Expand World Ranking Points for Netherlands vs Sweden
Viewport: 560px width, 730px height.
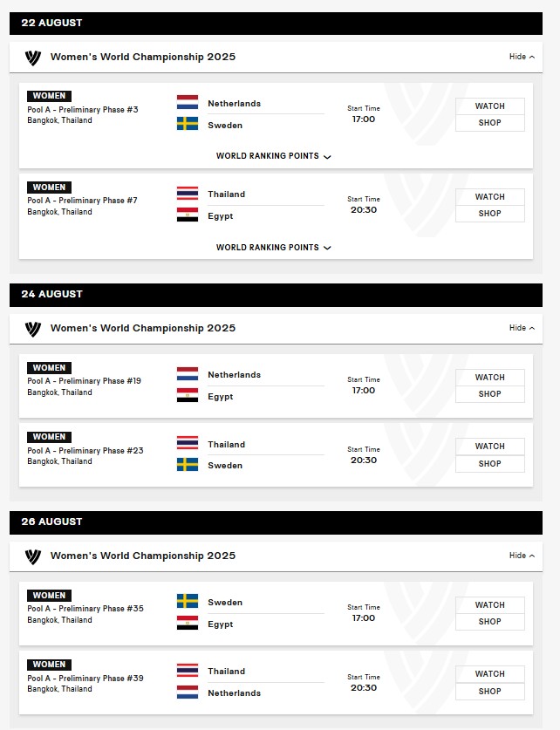(273, 156)
